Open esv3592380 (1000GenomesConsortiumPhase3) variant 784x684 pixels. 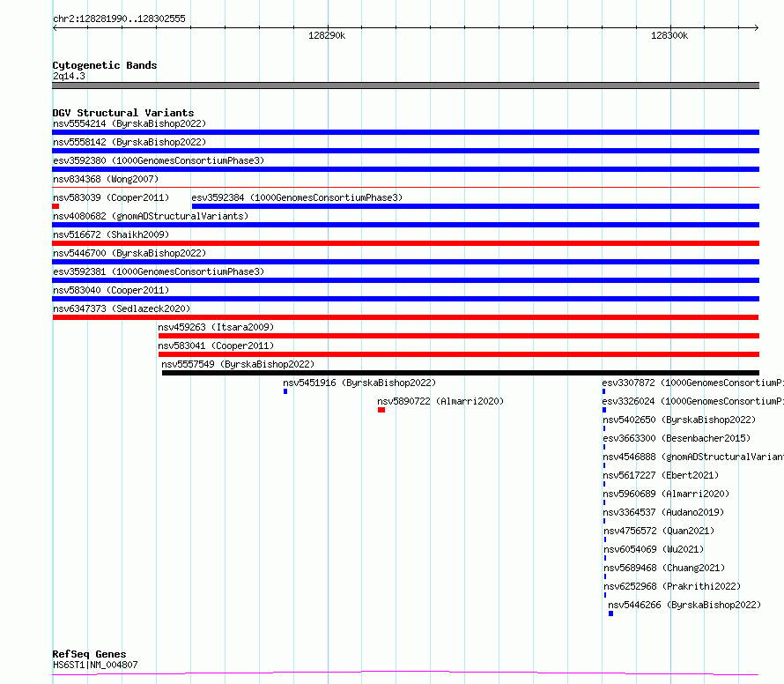coord(159,160)
